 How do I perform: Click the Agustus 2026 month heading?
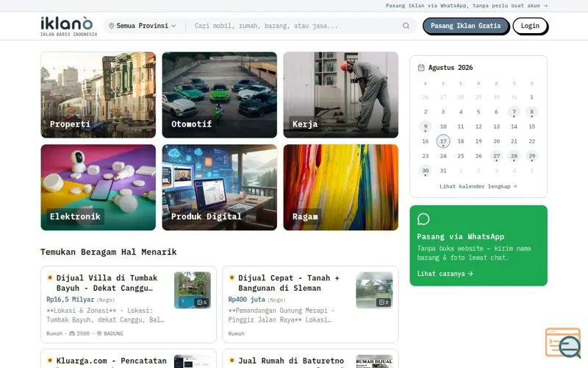[451, 68]
